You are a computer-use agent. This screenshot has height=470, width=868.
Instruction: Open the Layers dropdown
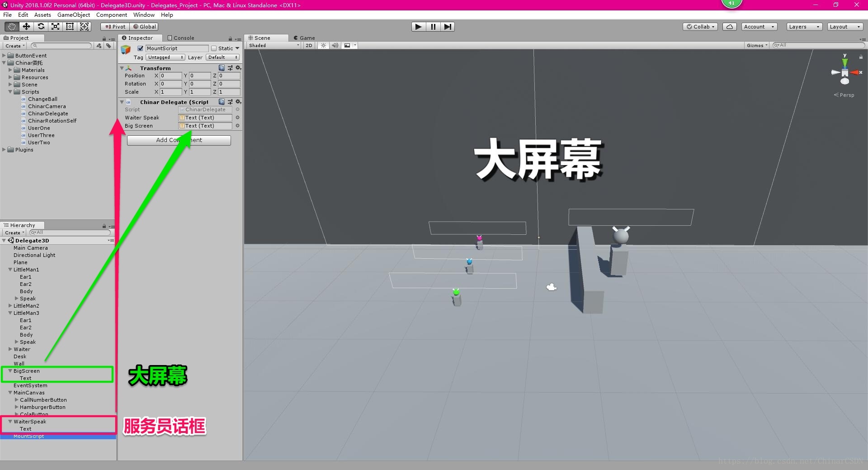804,27
